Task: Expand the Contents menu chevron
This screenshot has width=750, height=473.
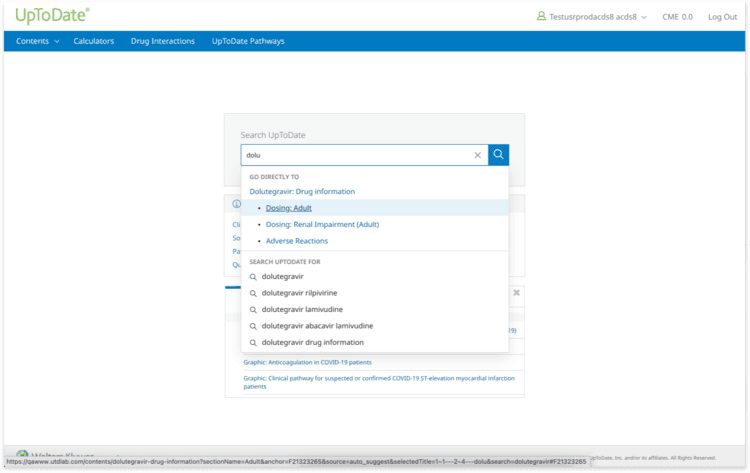Action: pos(57,42)
